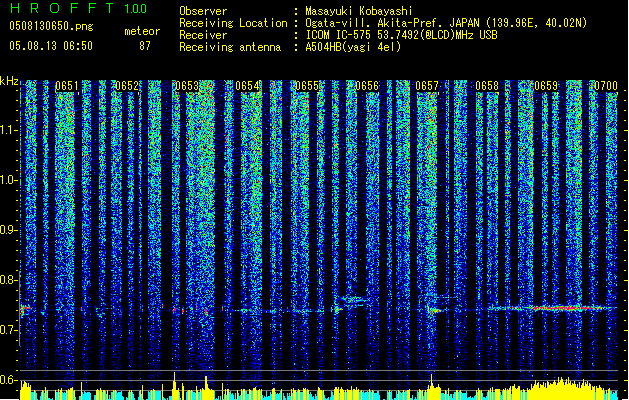Click the 'Receiving antenna' field label
The width and height of the screenshot is (629, 400).
pyautogui.click(x=230, y=47)
